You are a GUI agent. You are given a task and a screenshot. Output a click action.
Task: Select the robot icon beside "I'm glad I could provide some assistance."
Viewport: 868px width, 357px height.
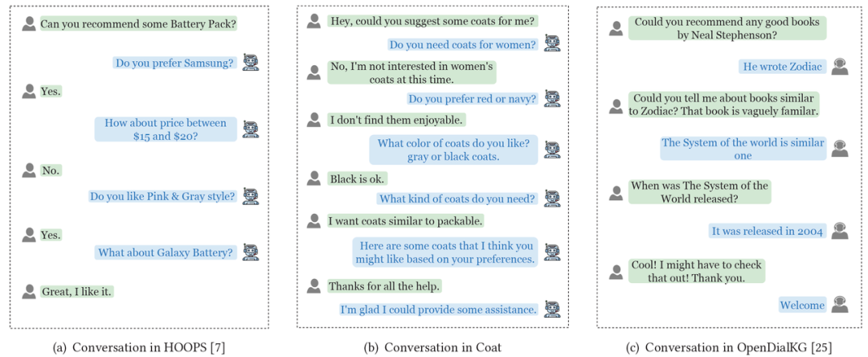(x=551, y=309)
